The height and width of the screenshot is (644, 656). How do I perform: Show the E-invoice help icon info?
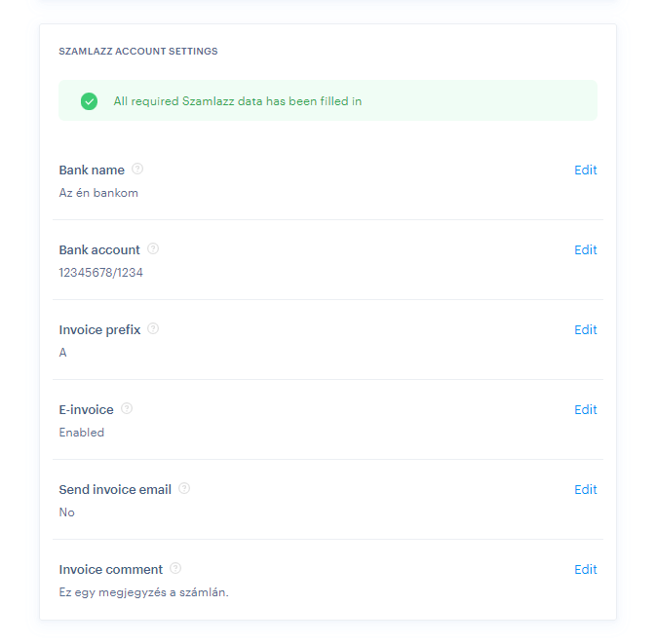tap(127, 408)
